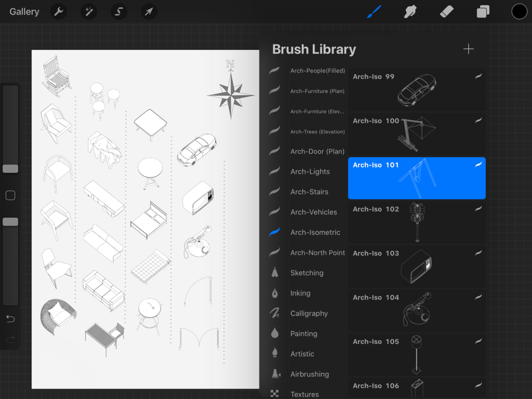Adjust the brush size slider handle

tap(11, 169)
